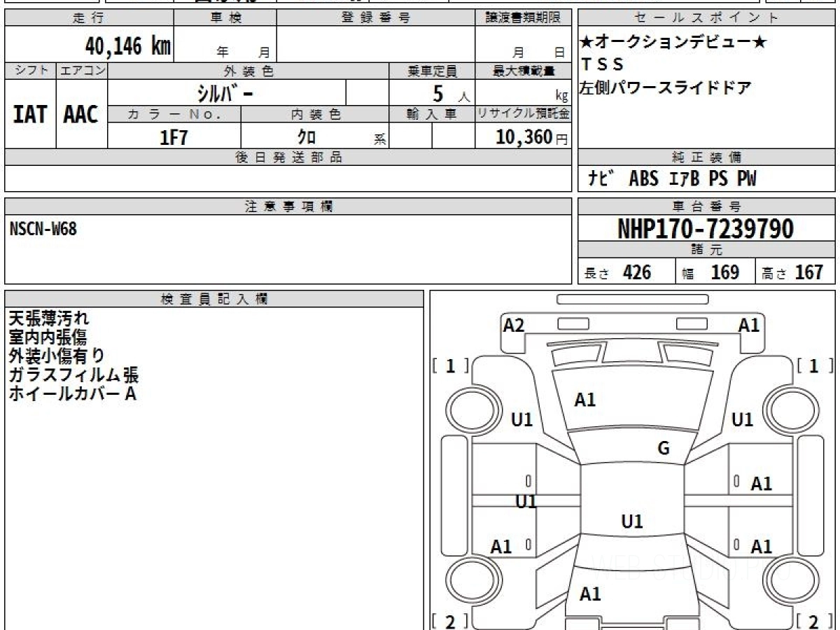Click the TSS sales point line
840x630 pixels.
(601, 64)
